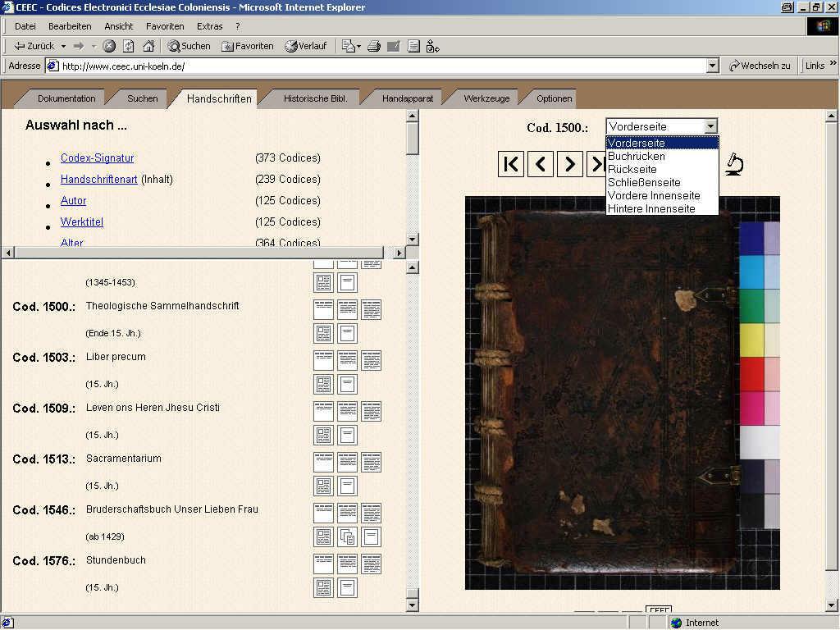
Task: Choose the highlighted Vorderseite list option
Action: (x=662, y=143)
